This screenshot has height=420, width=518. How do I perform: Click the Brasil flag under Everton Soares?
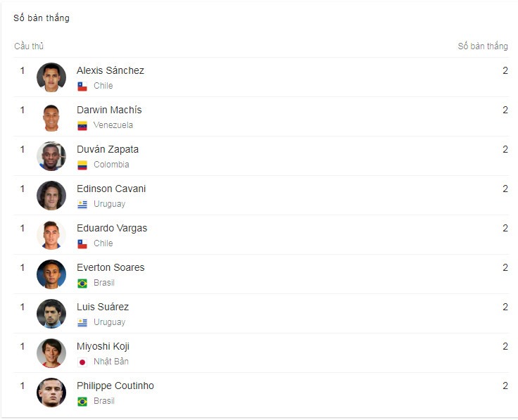pos(82,283)
